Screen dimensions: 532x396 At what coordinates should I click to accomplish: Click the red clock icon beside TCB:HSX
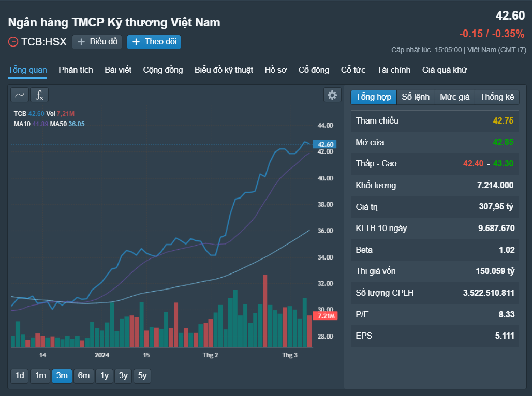tap(13, 42)
